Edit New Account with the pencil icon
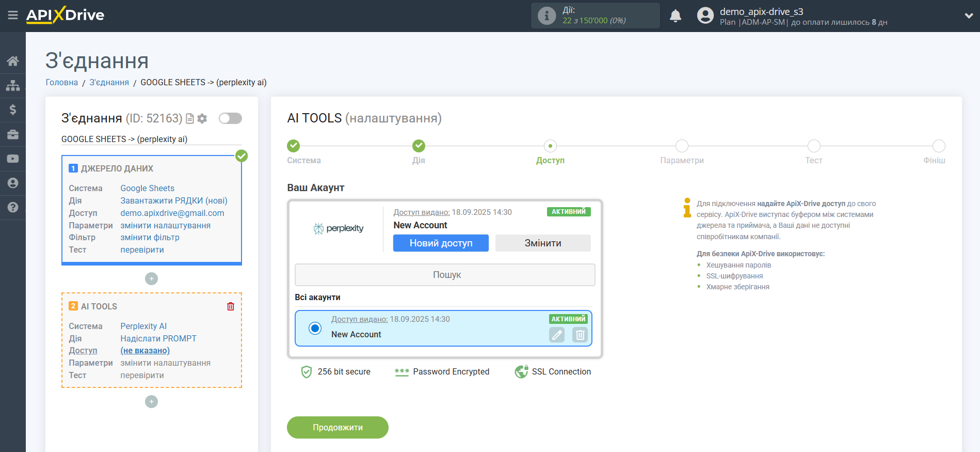 pos(557,335)
